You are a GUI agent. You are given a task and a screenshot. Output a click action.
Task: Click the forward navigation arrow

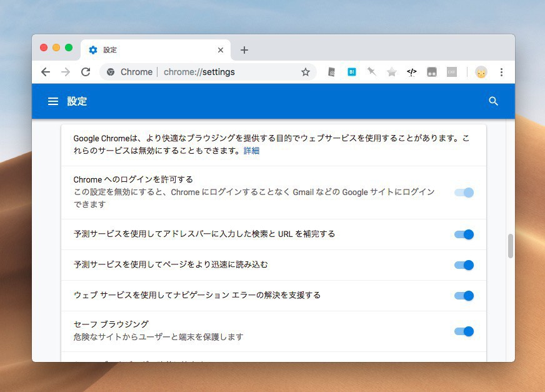[x=66, y=72]
